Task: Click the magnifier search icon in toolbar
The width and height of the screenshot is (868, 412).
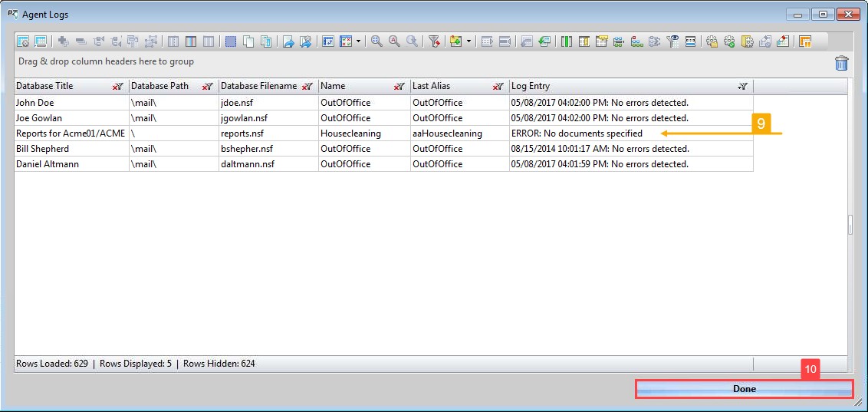Action: pyautogui.click(x=377, y=41)
